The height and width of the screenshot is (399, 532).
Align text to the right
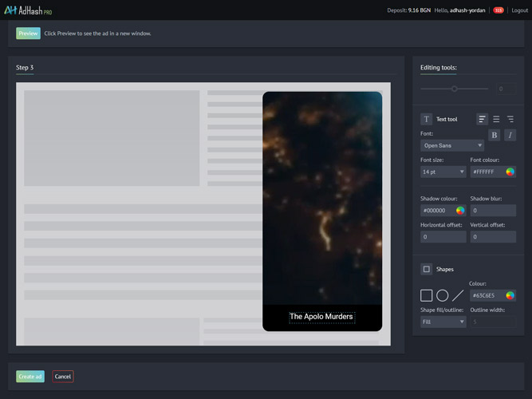(x=510, y=119)
